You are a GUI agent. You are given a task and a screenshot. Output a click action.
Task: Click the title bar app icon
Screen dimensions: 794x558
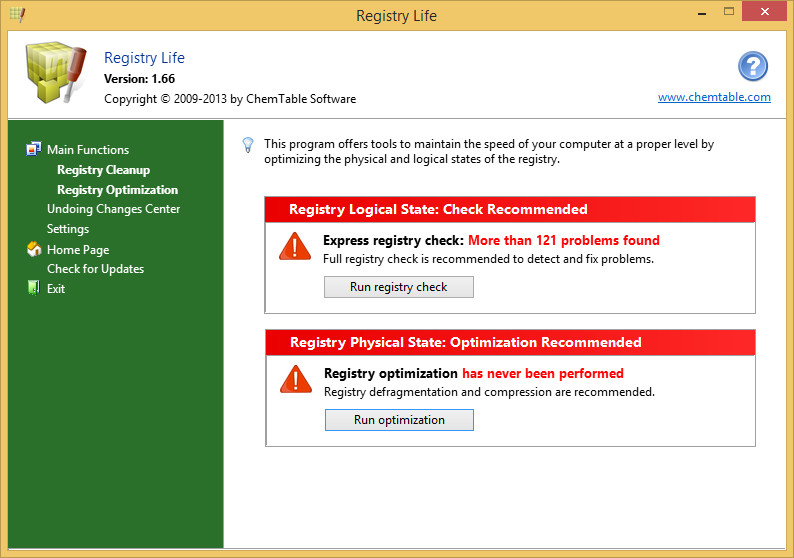(17, 15)
